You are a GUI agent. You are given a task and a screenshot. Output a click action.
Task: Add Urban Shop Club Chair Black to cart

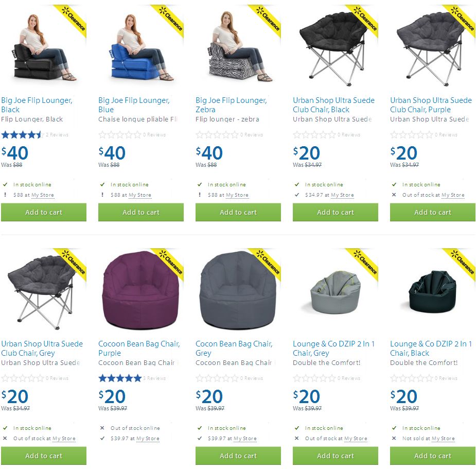[336, 212]
